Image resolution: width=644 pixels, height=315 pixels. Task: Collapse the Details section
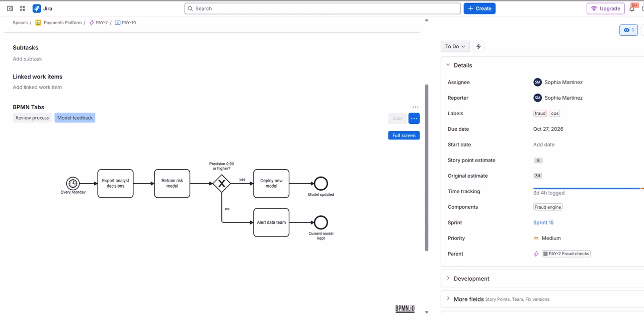click(x=448, y=65)
